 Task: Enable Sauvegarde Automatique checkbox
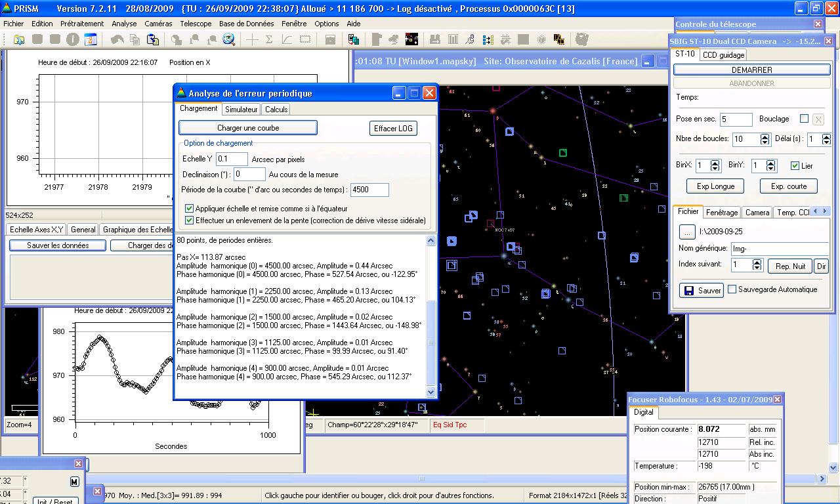tap(732, 289)
